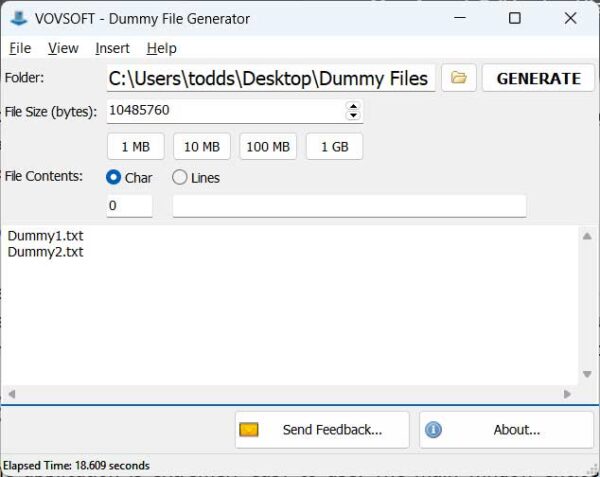The height and width of the screenshot is (477, 600).
Task: Pick the 1 GB size preset
Action: pos(334,146)
